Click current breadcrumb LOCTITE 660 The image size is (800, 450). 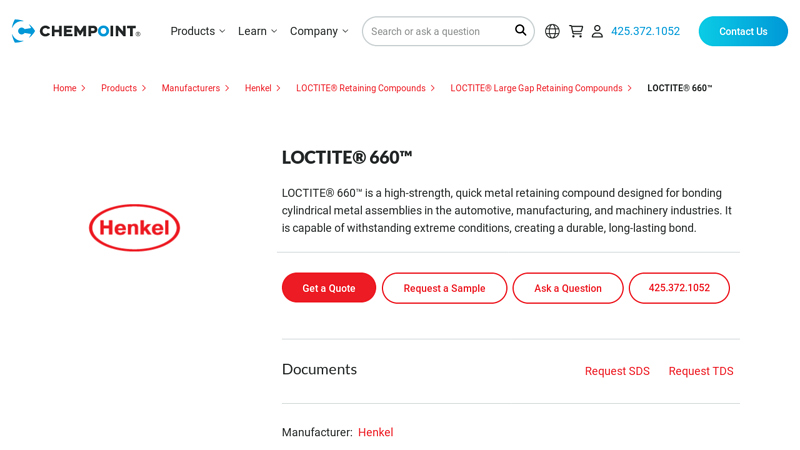pos(680,88)
